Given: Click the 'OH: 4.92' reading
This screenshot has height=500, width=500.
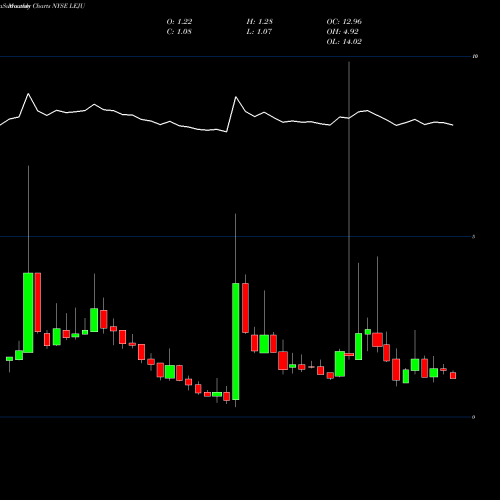Looking at the screenshot, I should pyautogui.click(x=342, y=32).
